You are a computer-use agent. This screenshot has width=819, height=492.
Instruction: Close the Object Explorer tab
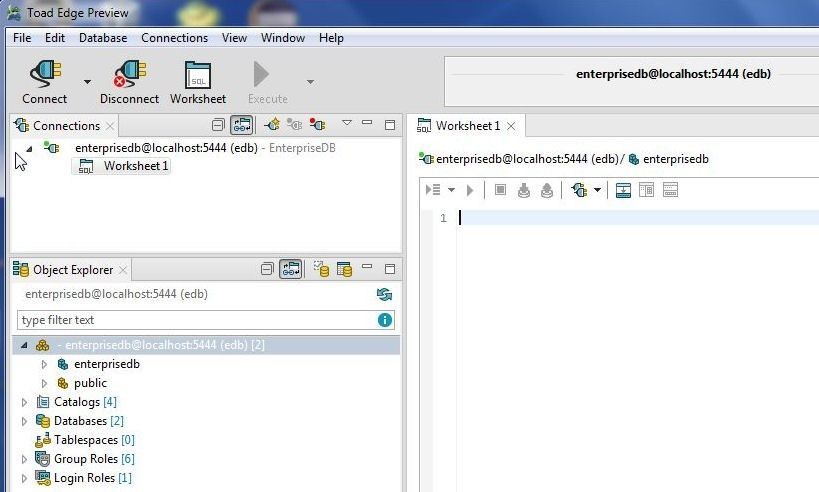pyautogui.click(x=123, y=270)
